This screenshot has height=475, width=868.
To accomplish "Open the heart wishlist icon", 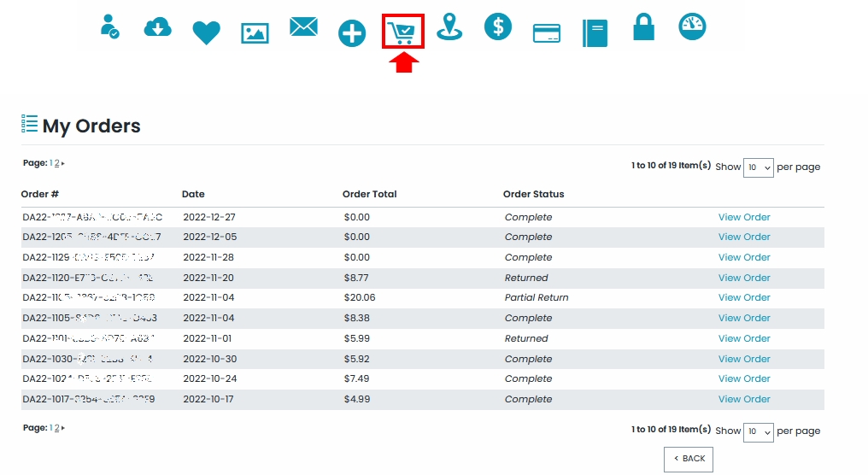I will 207,32.
